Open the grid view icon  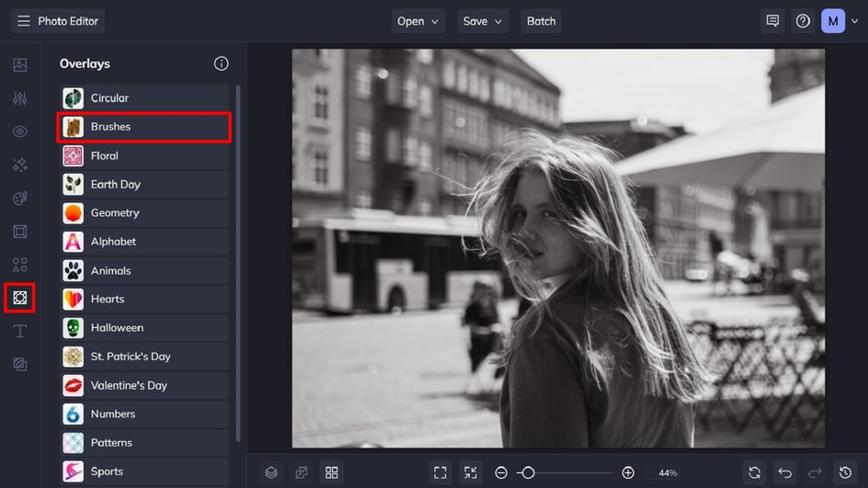tap(332, 472)
